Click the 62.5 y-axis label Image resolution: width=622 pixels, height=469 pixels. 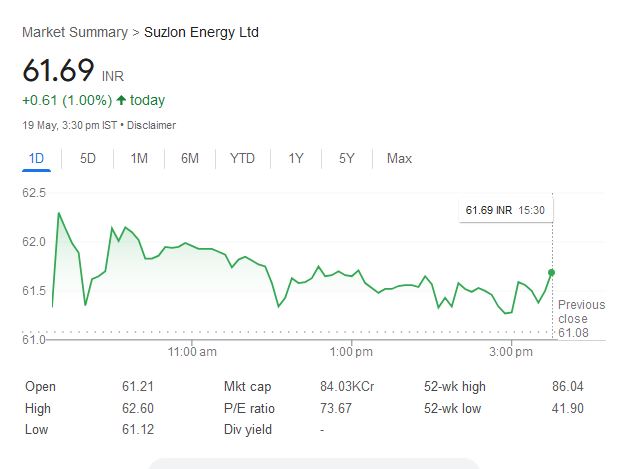coord(34,193)
